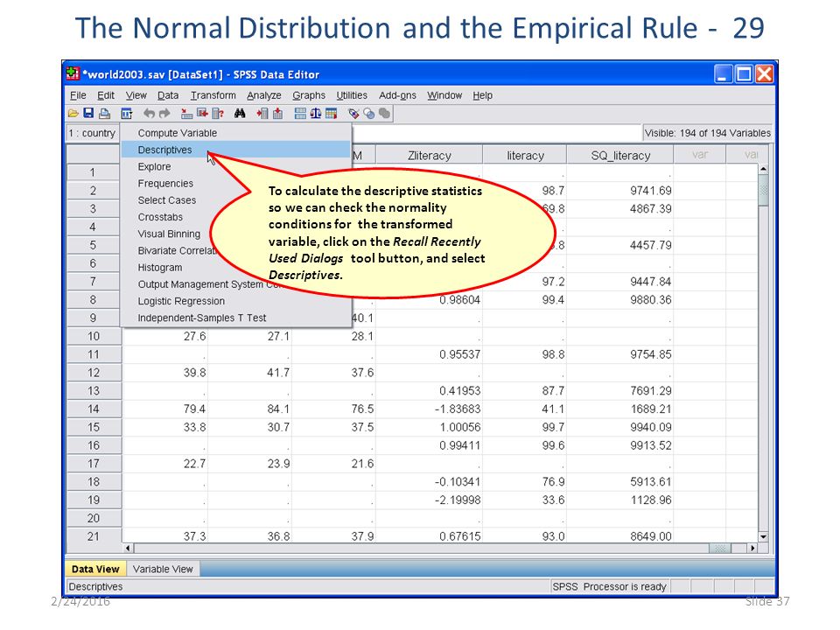Open the View menu
The width and height of the screenshot is (840, 630).
pos(136,95)
